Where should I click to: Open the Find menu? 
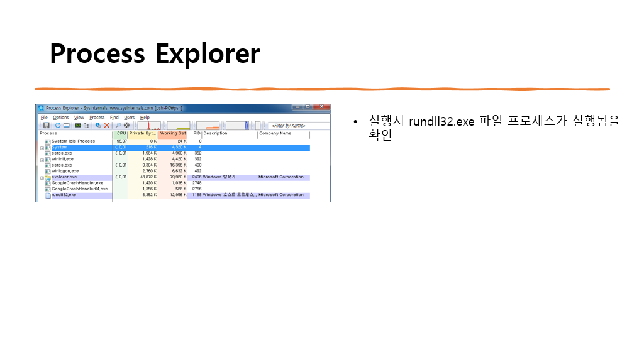pos(114,118)
